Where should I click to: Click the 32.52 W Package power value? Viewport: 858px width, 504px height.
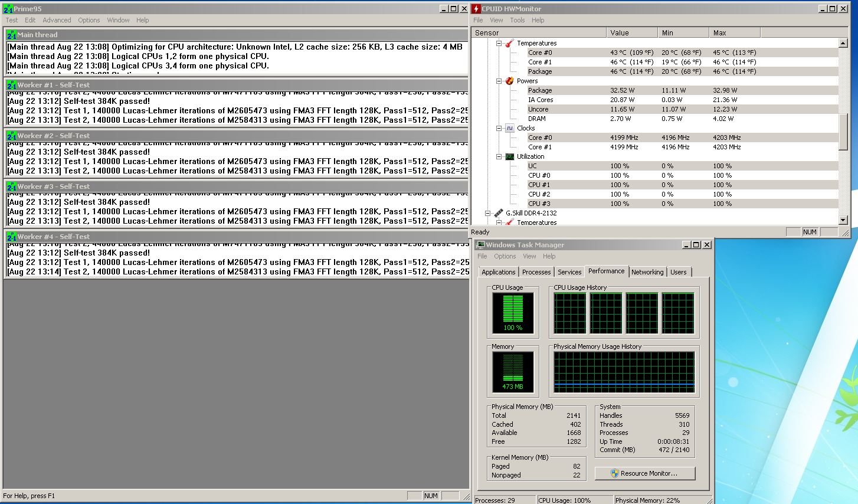click(622, 90)
